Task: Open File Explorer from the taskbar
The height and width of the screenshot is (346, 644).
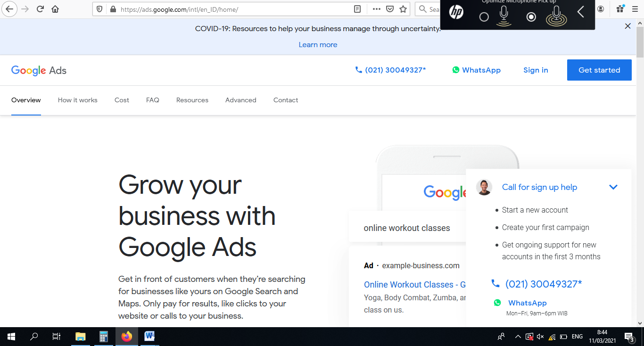Action: [x=81, y=337]
